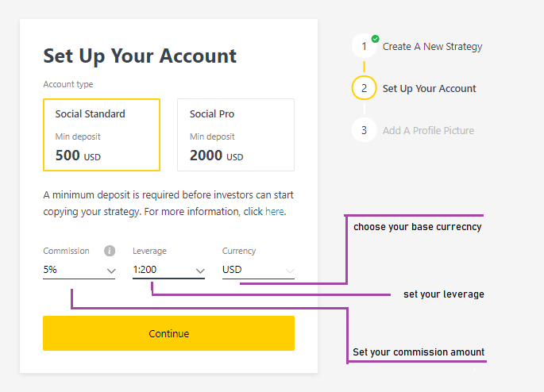Image resolution: width=544 pixels, height=392 pixels.
Task: Click the step 1 circle number
Action: [x=364, y=46]
